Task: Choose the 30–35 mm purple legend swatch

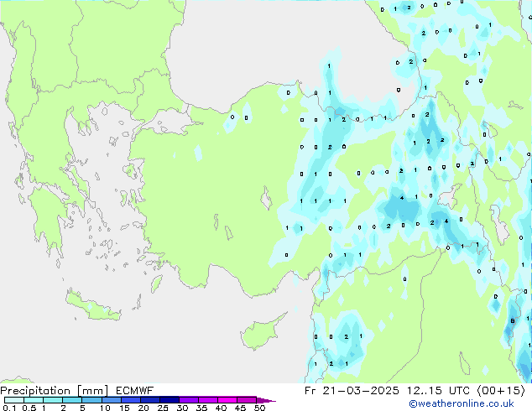Action: 188,400
